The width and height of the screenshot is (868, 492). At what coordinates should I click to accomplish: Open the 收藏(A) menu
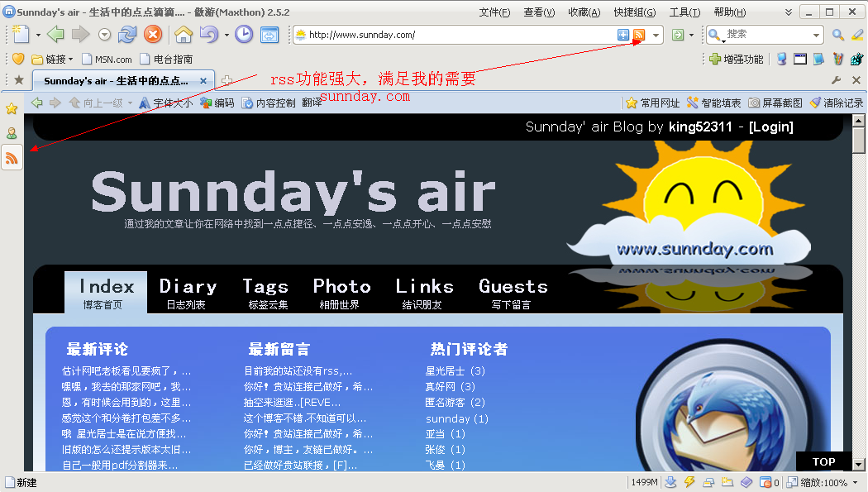coord(584,12)
